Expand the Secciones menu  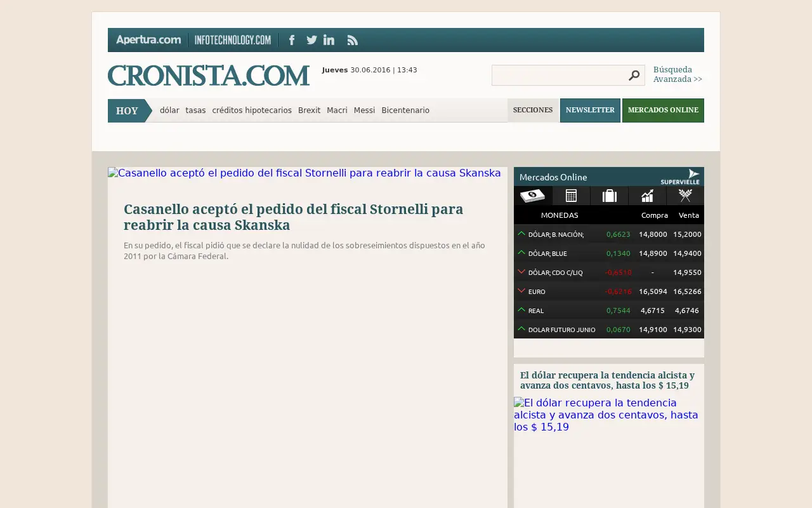(x=533, y=110)
